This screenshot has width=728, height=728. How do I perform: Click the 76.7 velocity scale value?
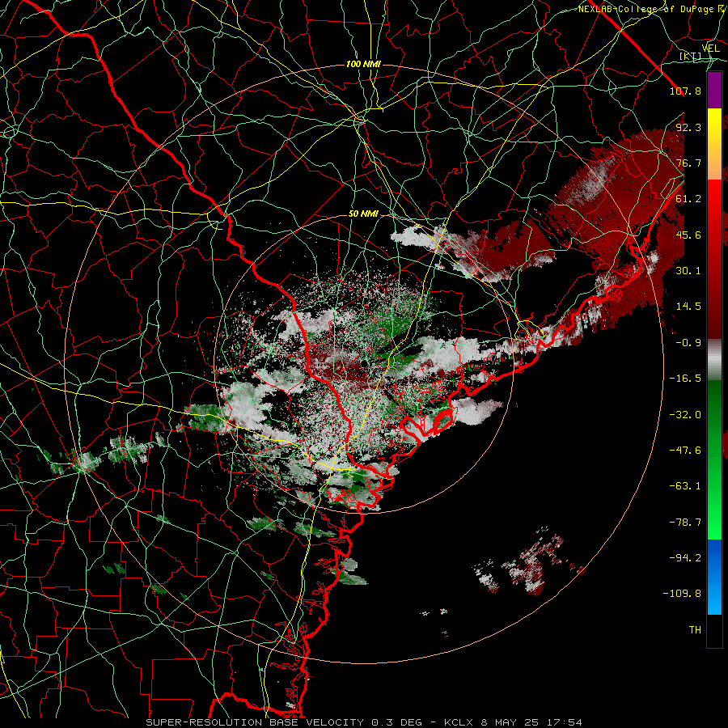[x=688, y=163]
